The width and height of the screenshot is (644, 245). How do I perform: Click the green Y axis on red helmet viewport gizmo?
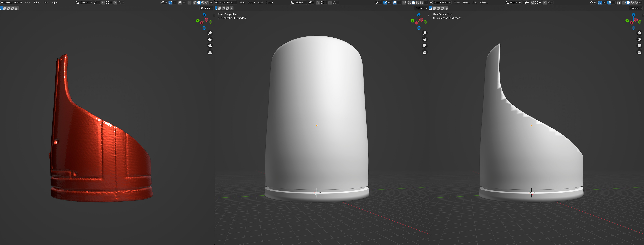198,21
